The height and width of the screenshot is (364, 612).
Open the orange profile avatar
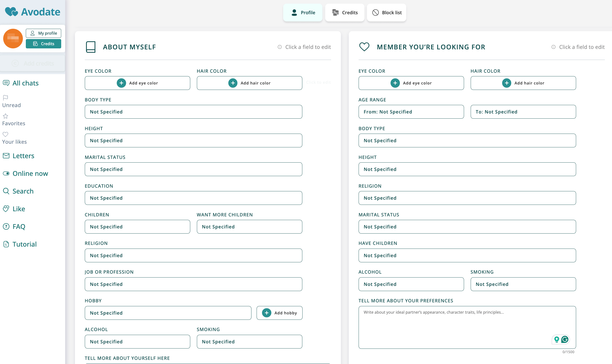point(13,39)
